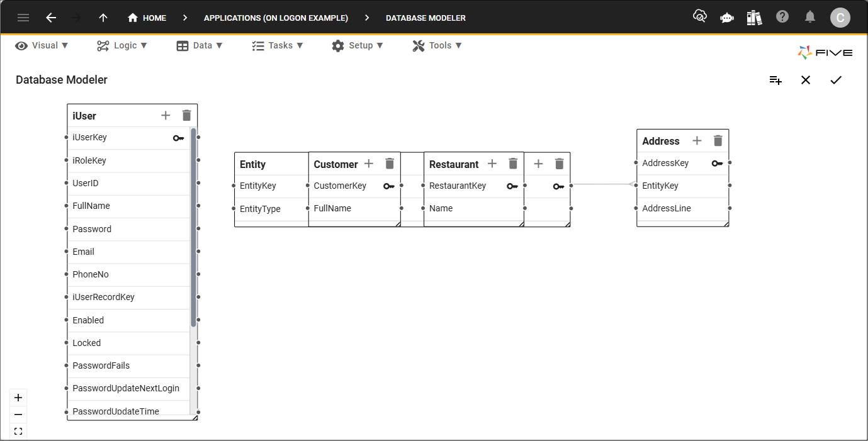This screenshot has width=868, height=441.
Task: Click the AddressKey primary key icon
Action: click(x=718, y=164)
